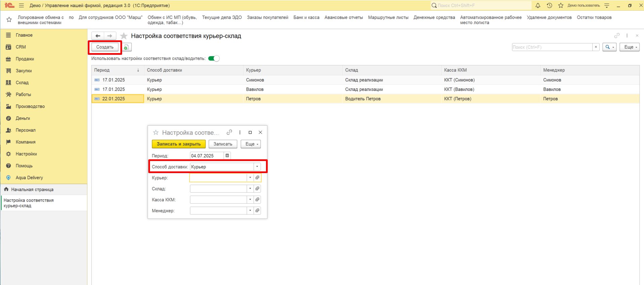Sort by the Период column header
Image resolution: width=644 pixels, height=285 pixels.
coord(118,70)
